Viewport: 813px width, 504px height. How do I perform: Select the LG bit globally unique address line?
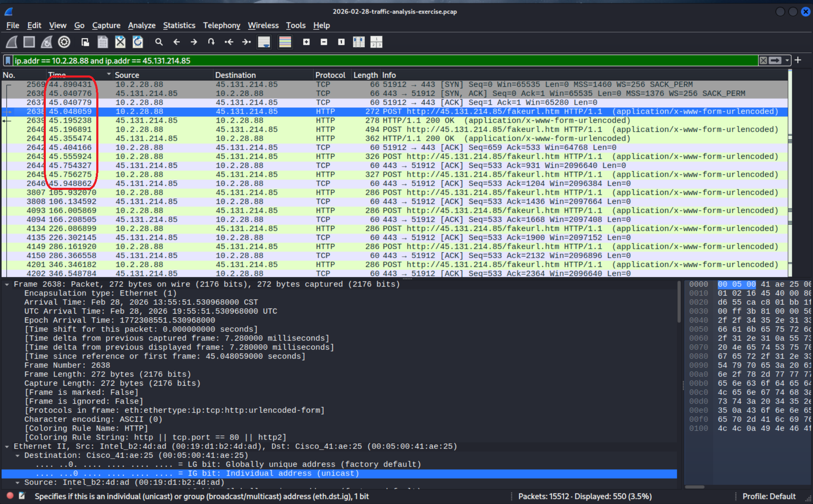228,465
